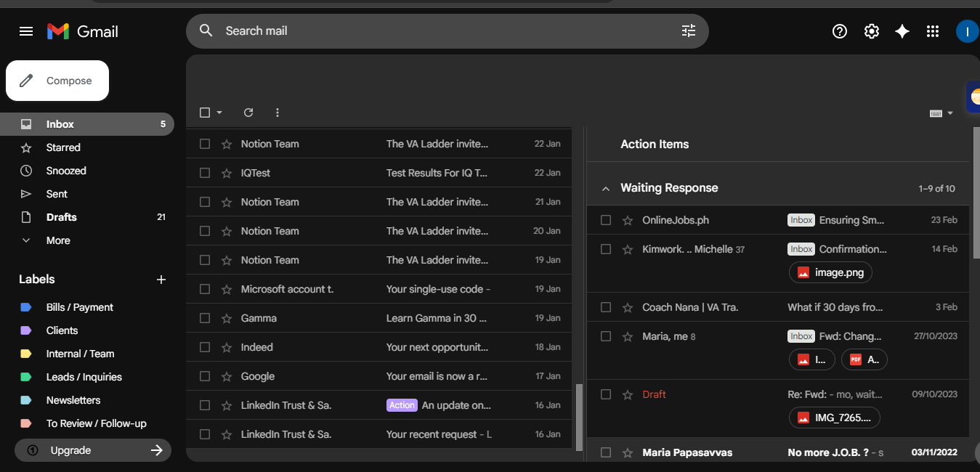Open the main menu hamburger icon
980x472 pixels.
point(26,31)
